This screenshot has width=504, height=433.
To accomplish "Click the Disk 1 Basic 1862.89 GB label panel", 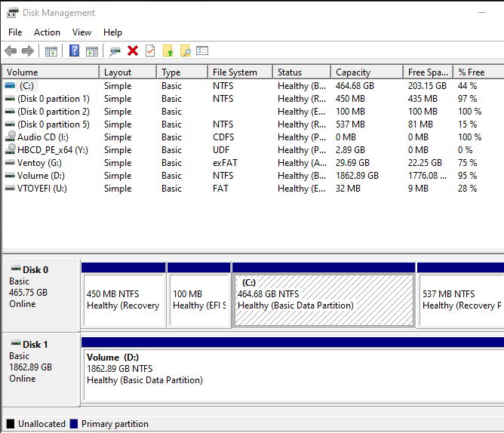I will pyautogui.click(x=41, y=370).
